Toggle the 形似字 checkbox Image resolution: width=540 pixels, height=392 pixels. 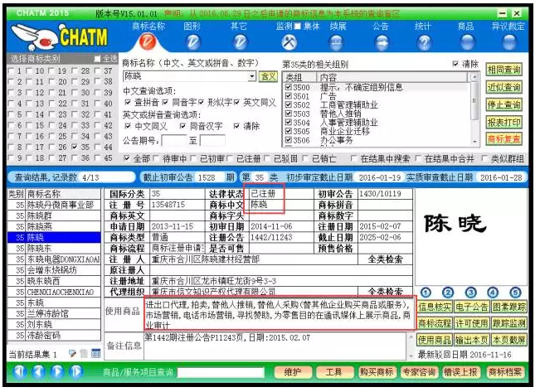pyautogui.click(x=201, y=102)
